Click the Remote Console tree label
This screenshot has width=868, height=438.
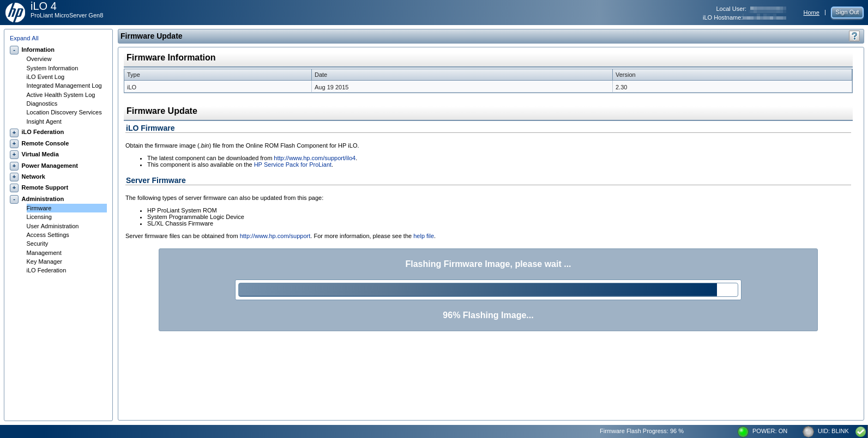(45, 143)
